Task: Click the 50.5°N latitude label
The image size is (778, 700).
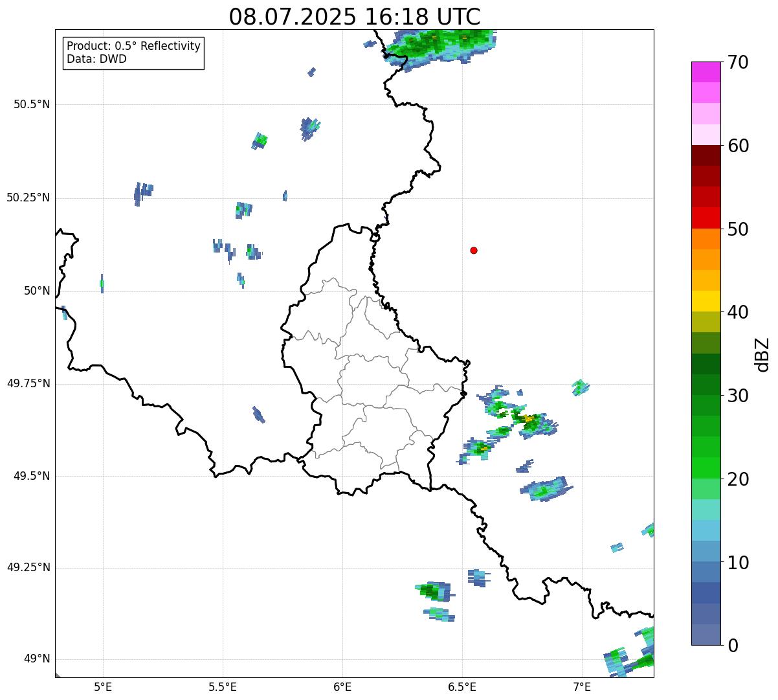Action: point(32,104)
